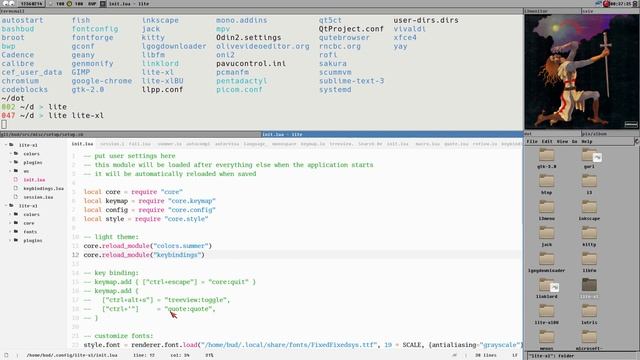Open the jack folder icon
The height and width of the screenshot is (360, 640).
tap(547, 234)
